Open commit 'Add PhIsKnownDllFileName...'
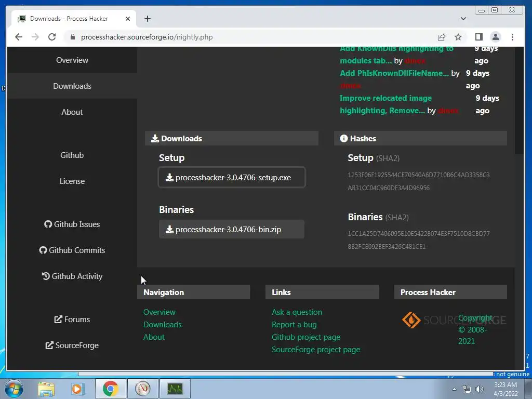 [394, 73]
